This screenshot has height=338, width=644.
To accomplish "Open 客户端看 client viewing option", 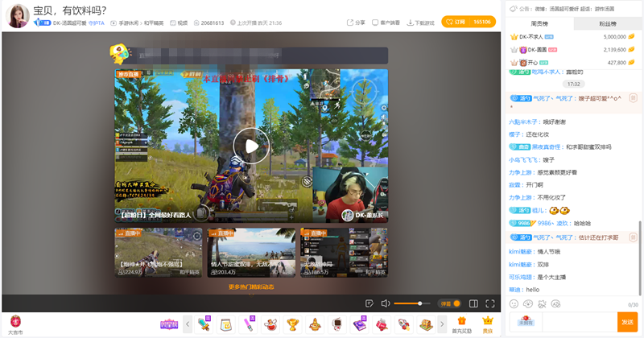I will (x=386, y=23).
